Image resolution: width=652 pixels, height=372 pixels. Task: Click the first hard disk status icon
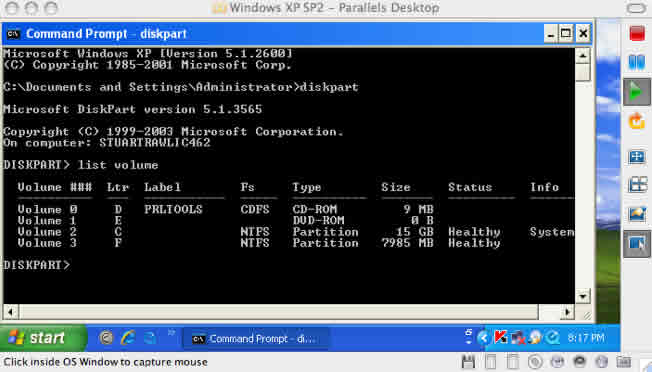click(491, 362)
